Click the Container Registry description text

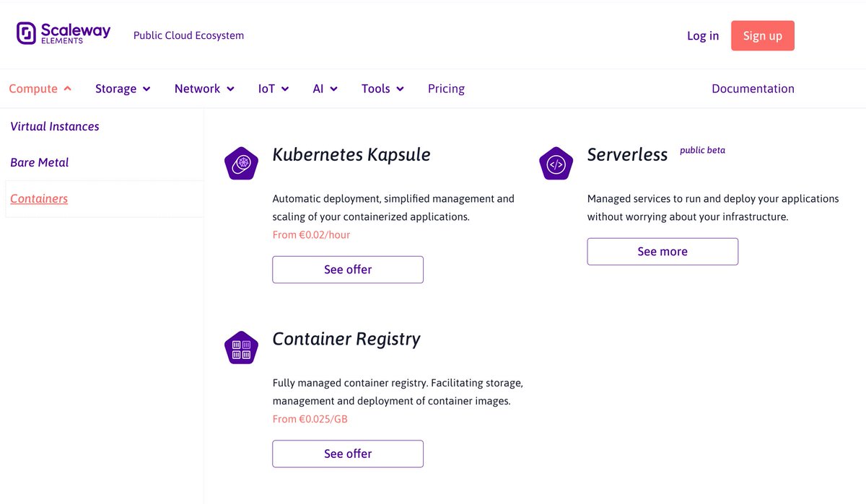pos(398,392)
